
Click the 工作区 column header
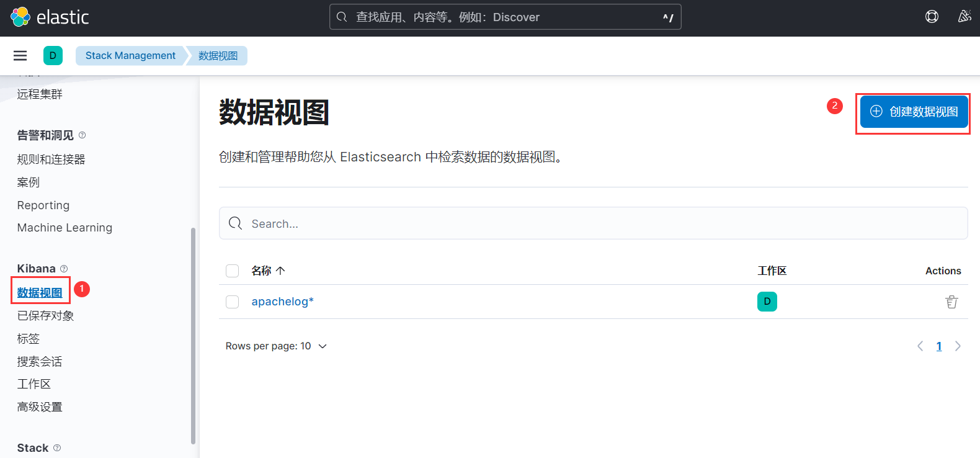click(772, 271)
